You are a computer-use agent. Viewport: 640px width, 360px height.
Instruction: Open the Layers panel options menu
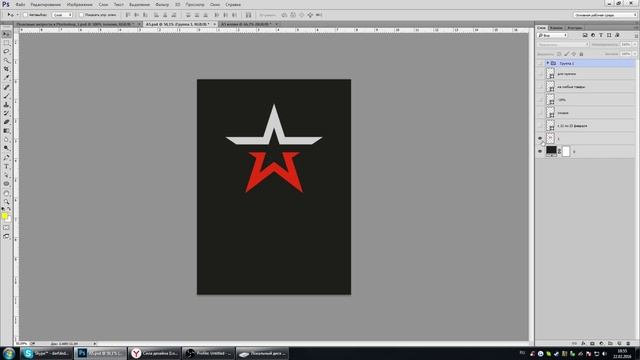click(x=636, y=28)
